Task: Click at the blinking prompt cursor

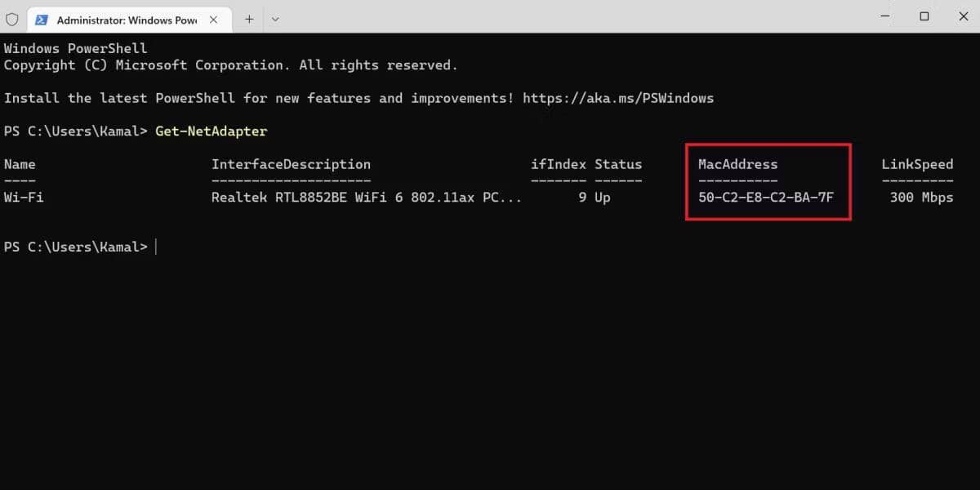Action: coord(155,247)
